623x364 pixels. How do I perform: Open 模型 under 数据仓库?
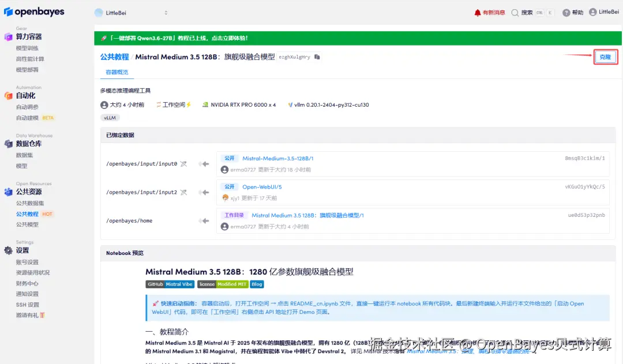point(21,166)
